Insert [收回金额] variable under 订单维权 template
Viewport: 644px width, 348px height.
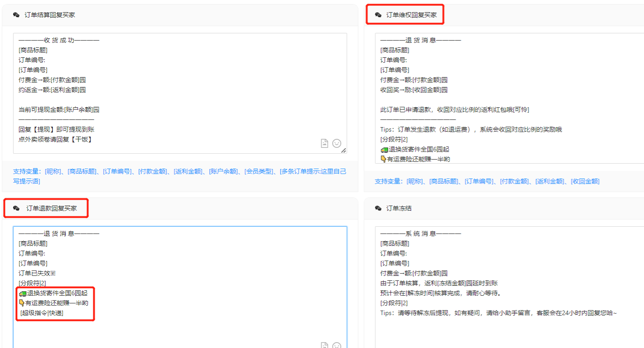(585, 181)
